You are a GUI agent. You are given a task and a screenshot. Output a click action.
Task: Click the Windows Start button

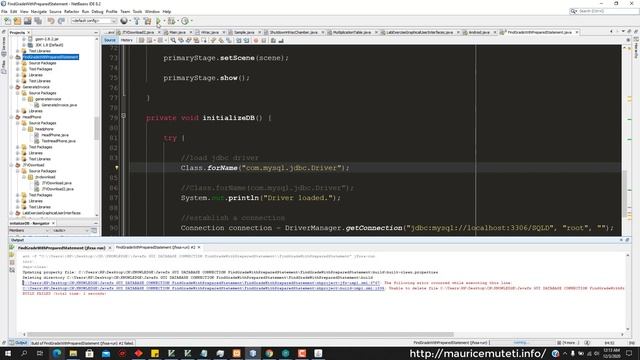coord(7,353)
